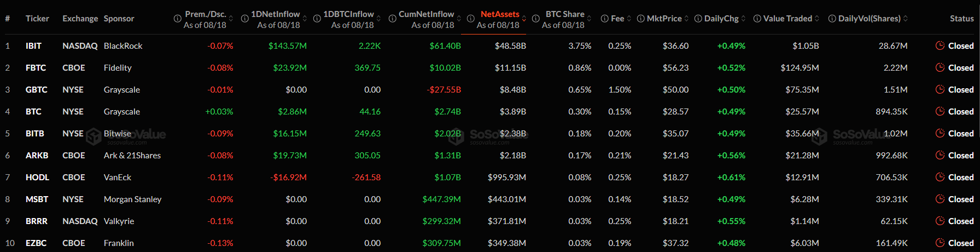Select the Morgan Stanley sponsor cell

pyautogui.click(x=133, y=199)
